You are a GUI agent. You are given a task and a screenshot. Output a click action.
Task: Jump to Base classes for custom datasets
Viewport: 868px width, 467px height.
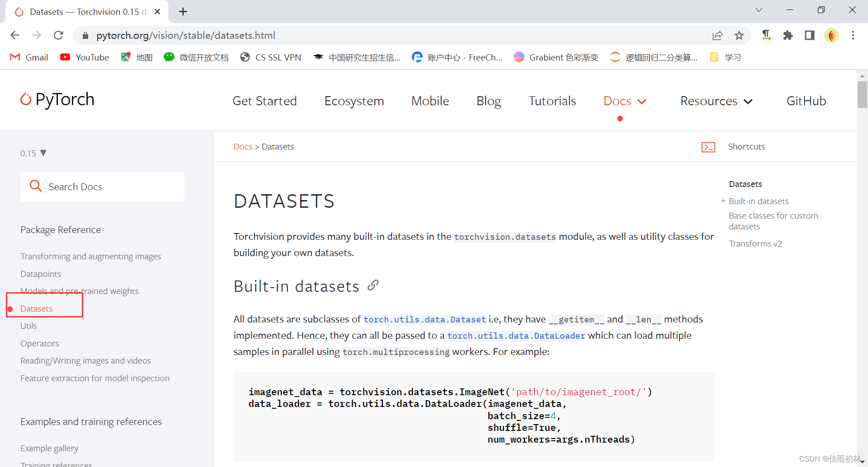point(773,221)
